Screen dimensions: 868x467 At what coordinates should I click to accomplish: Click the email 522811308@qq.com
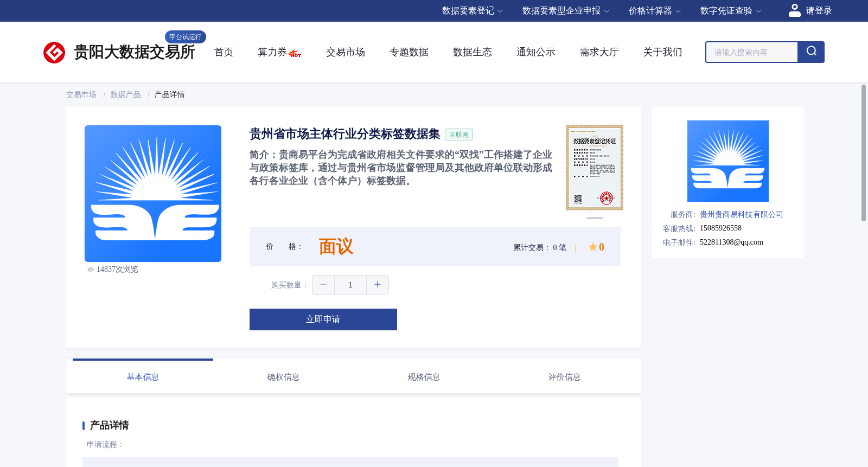tap(731, 242)
